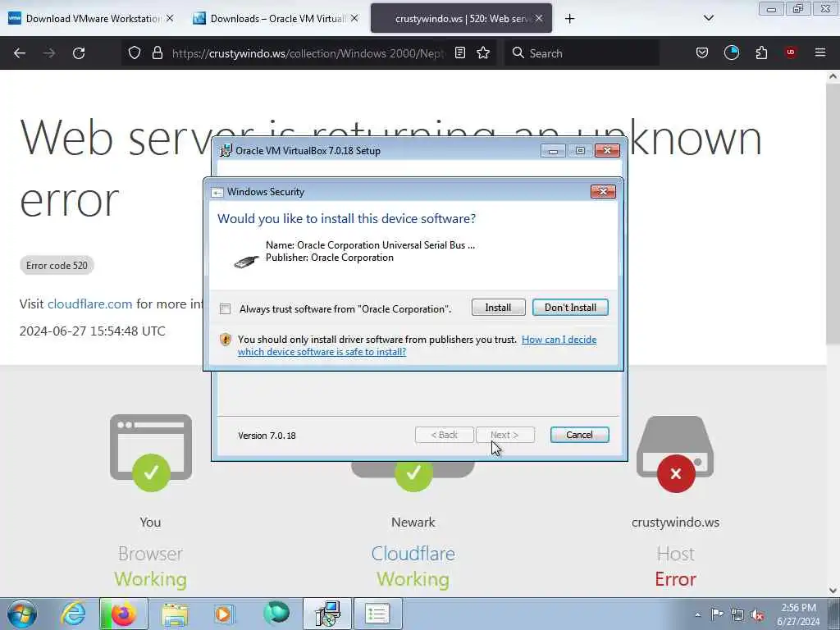This screenshot has width=840, height=630.
Task: Select the crustywindo.ws 520 tab
Action: tap(461, 19)
